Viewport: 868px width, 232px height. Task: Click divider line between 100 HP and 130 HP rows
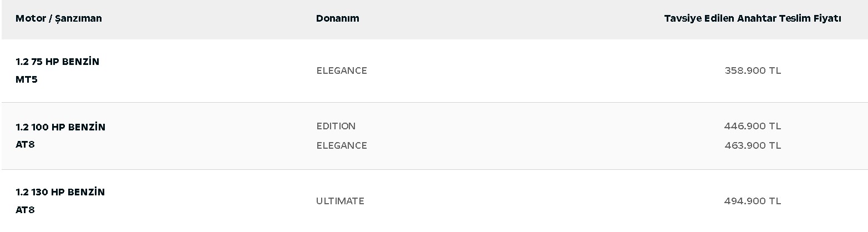434,169
